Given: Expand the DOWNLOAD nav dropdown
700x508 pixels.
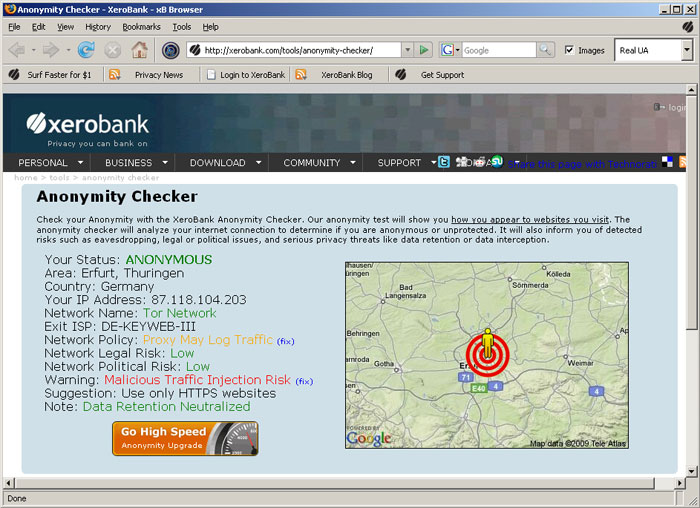Looking at the screenshot, I should 258,162.
